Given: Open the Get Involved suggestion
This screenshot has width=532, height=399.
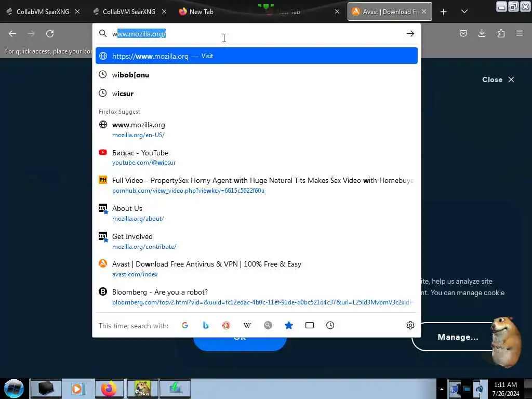Looking at the screenshot, I should 257,241.
